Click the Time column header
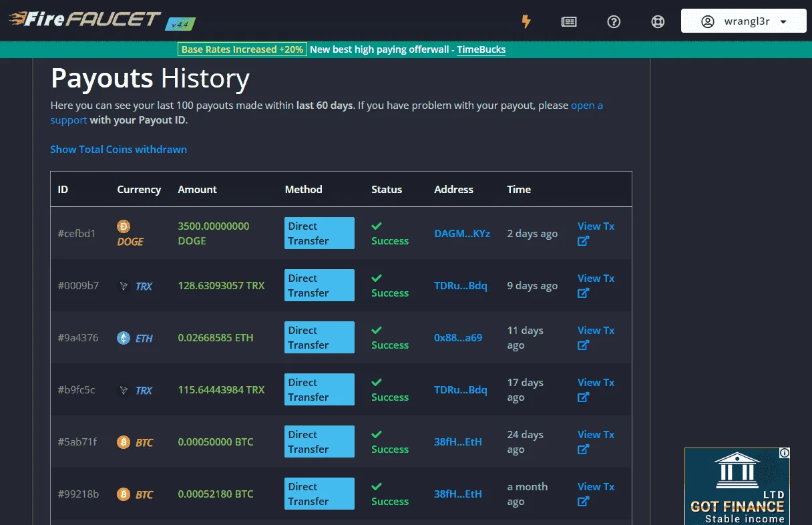 click(519, 189)
